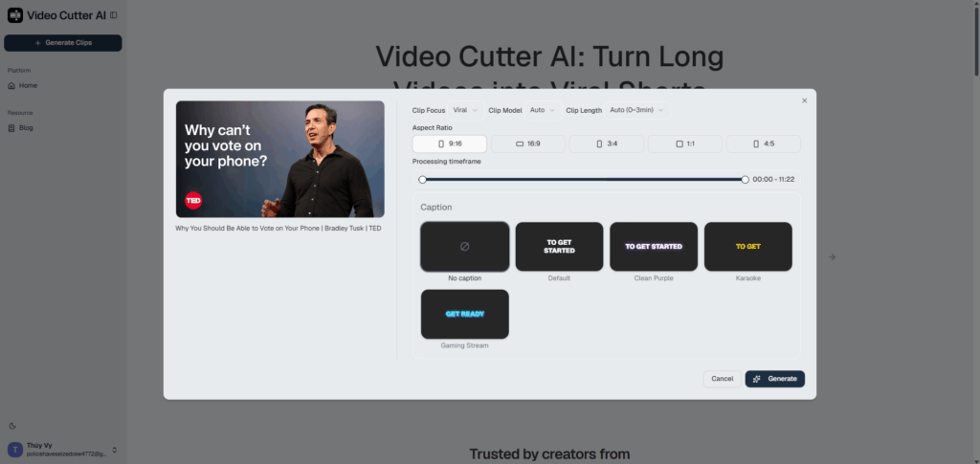The height and width of the screenshot is (464, 980).
Task: Click the timeframe slider end handle
Action: (745, 180)
